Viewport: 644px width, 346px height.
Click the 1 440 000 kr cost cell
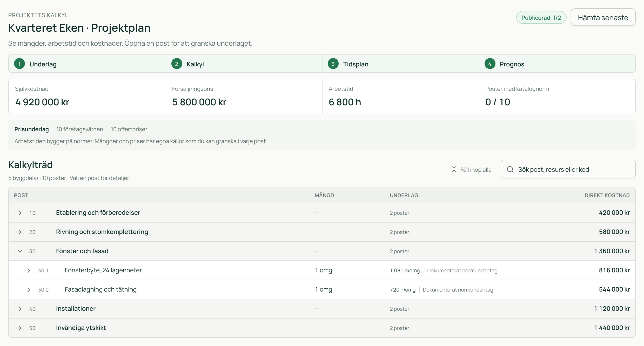point(612,328)
